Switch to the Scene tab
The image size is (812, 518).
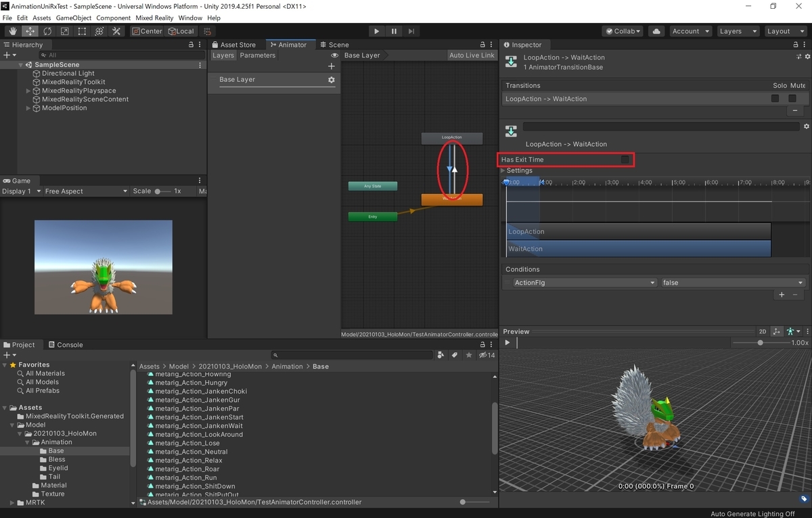334,45
